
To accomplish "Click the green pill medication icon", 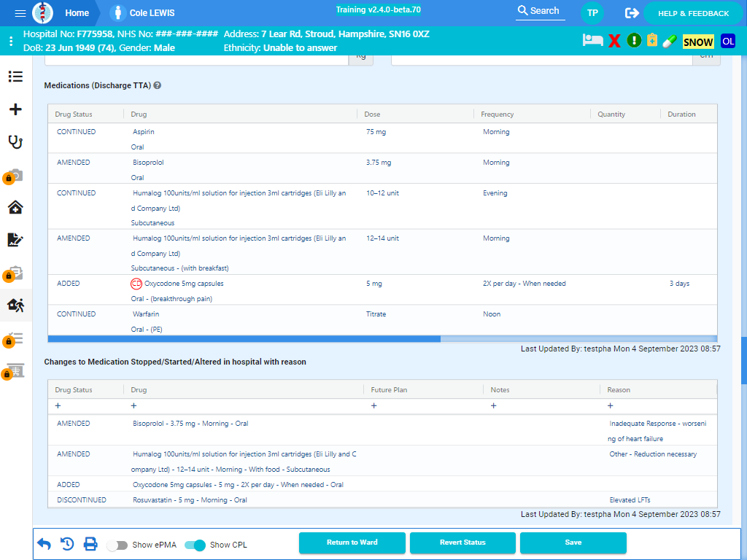I will (x=670, y=41).
